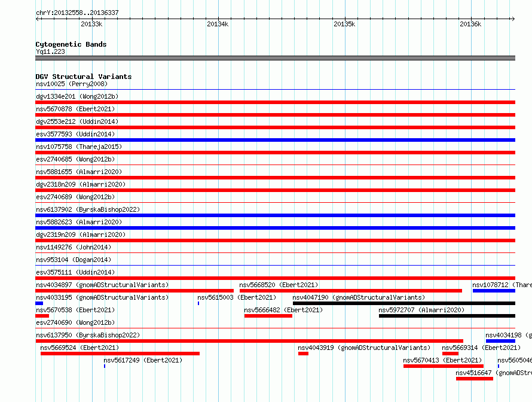Select the esv3577593 (Uddin2014) blue bar

275,140
